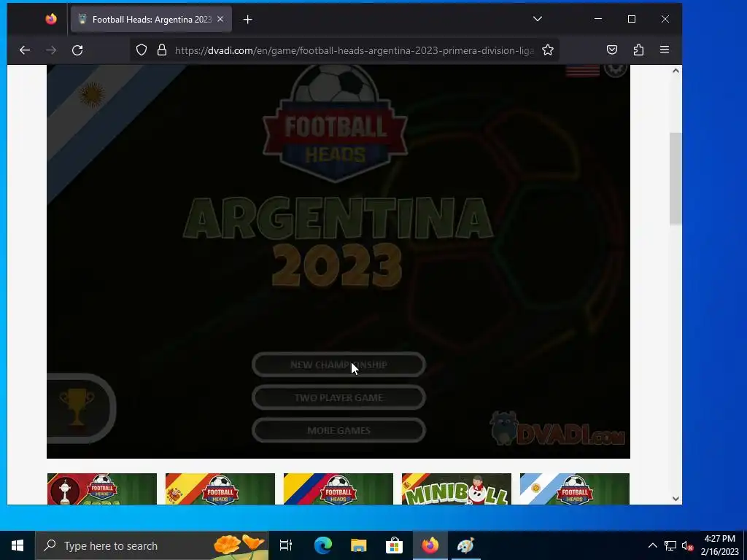This screenshot has width=747, height=560.
Task: Click the muted volume tray icon
Action: click(x=687, y=545)
